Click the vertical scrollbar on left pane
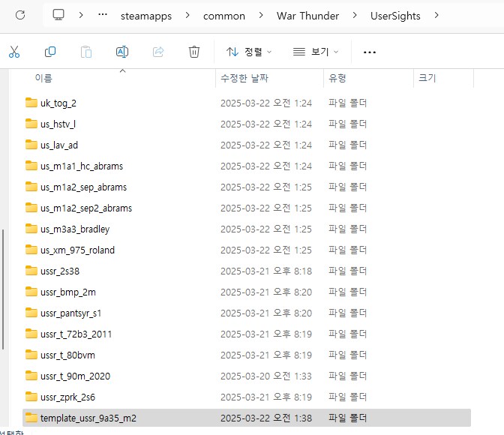This screenshot has height=435, width=504. coord(3,289)
